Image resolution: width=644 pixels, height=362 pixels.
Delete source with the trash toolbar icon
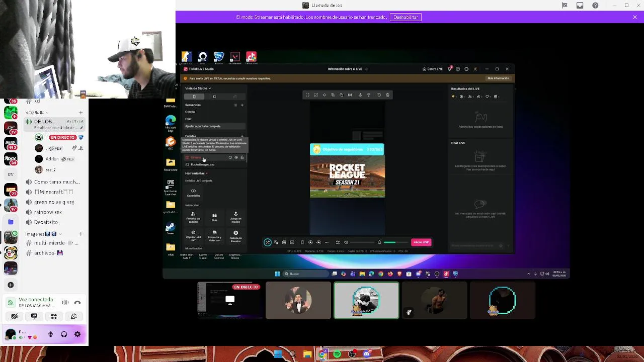(387, 95)
